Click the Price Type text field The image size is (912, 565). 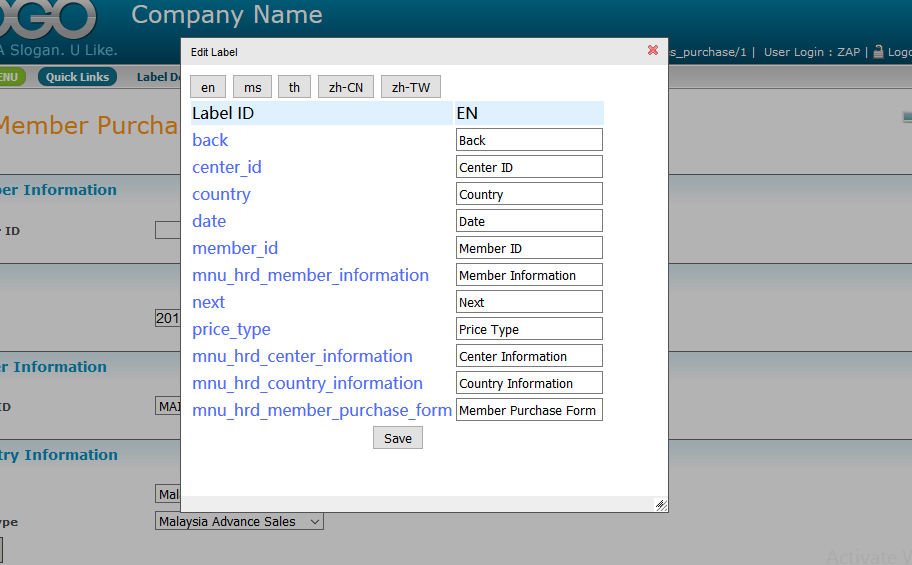point(529,329)
